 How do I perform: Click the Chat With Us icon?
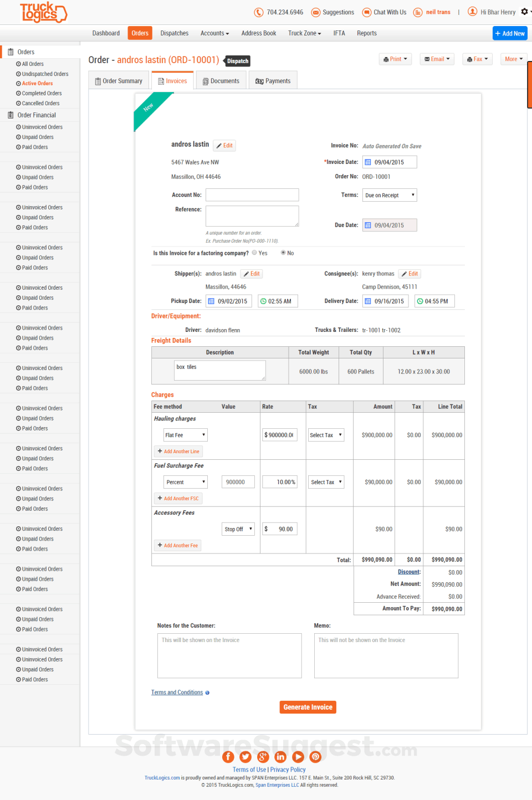(x=367, y=12)
